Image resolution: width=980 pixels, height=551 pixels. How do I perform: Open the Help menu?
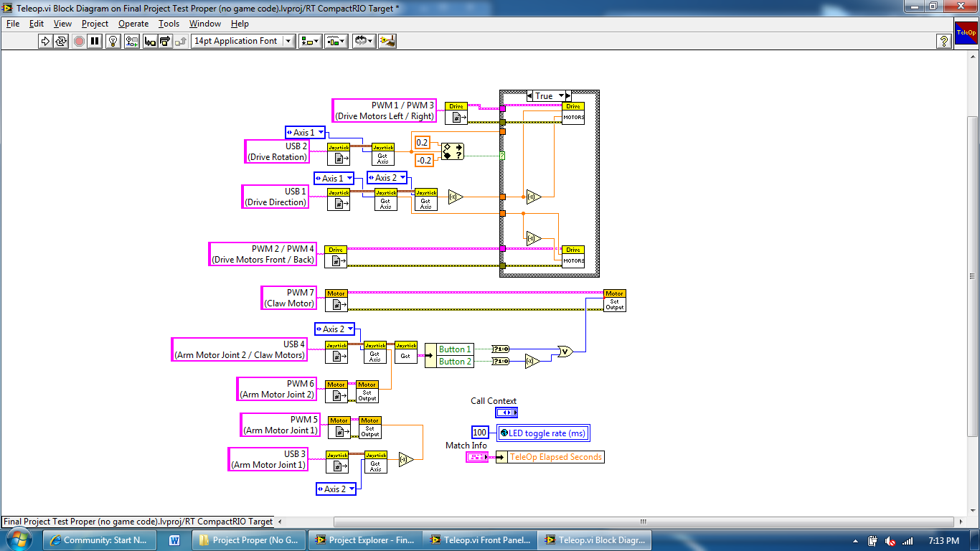click(x=240, y=24)
